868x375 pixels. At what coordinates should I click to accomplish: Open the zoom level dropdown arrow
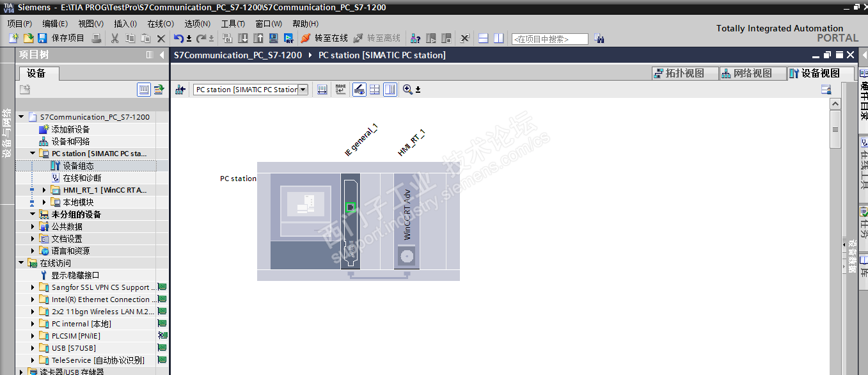[x=418, y=90]
